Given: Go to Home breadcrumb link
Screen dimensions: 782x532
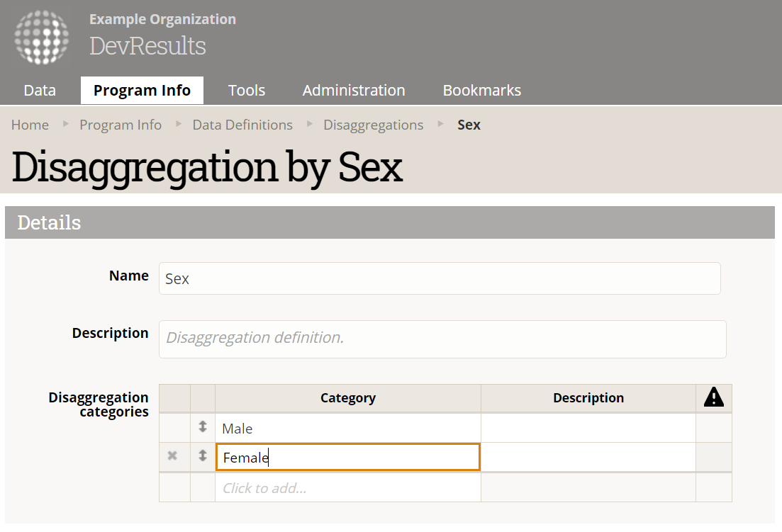Looking at the screenshot, I should [x=30, y=125].
